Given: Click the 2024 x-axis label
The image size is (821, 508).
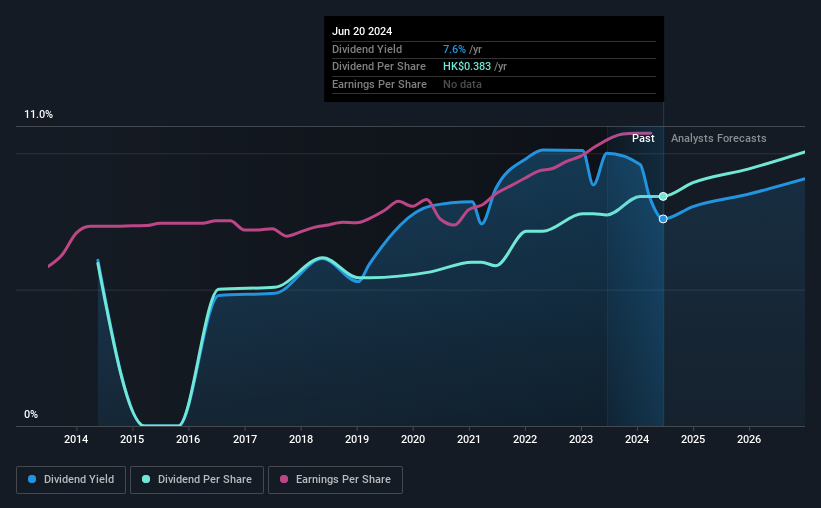Looking at the screenshot, I should (x=637, y=439).
